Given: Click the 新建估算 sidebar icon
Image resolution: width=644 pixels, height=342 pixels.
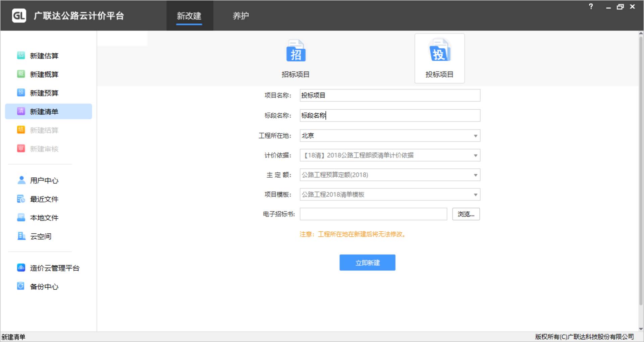Looking at the screenshot, I should pos(21,55).
